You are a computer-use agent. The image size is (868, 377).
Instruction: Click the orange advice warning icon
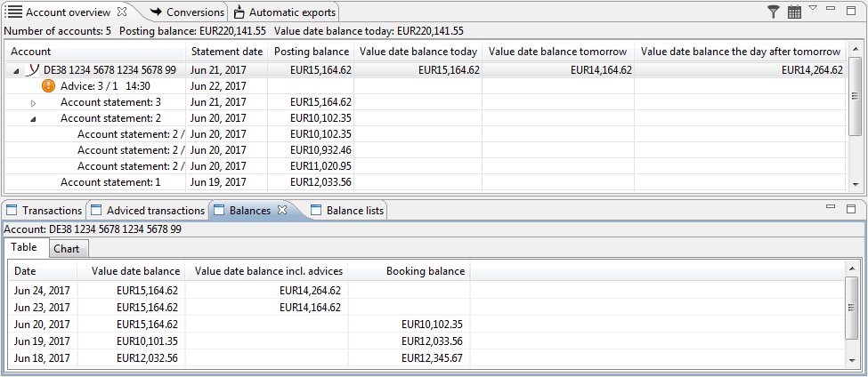coord(49,86)
